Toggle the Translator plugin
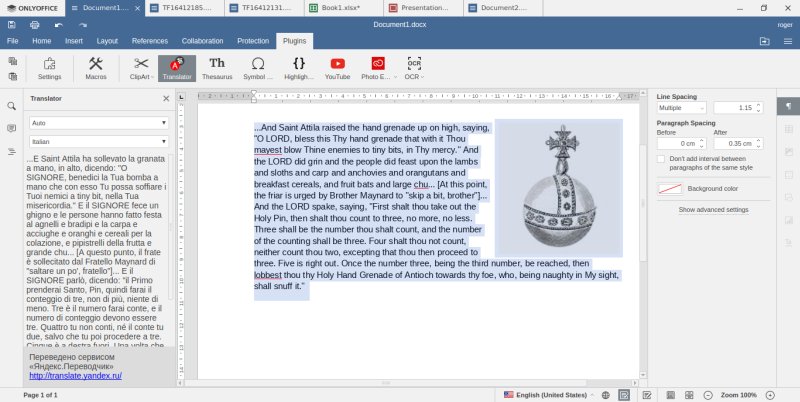The height and width of the screenshot is (402, 800). point(177,68)
